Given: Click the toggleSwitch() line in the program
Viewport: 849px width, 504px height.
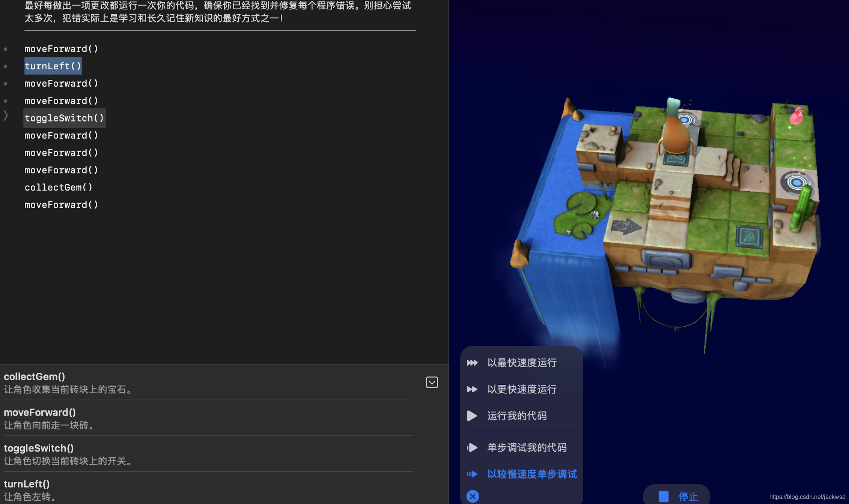Looking at the screenshot, I should pos(64,118).
